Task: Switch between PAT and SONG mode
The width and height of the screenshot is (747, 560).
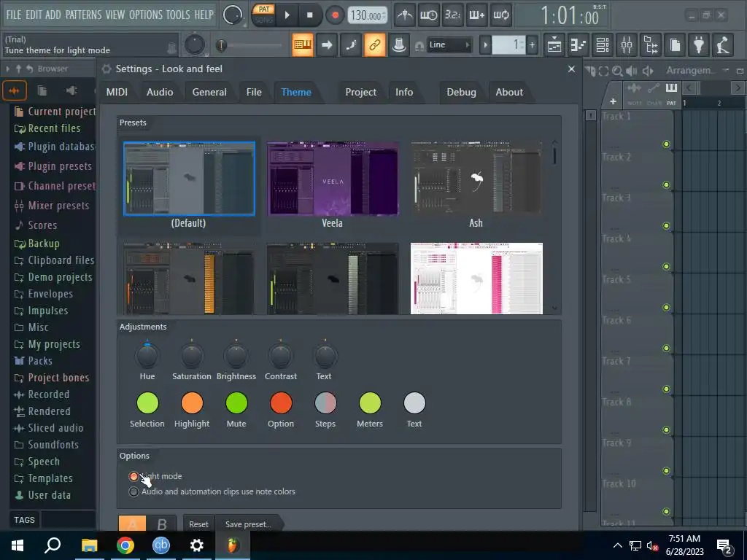Action: [263, 15]
